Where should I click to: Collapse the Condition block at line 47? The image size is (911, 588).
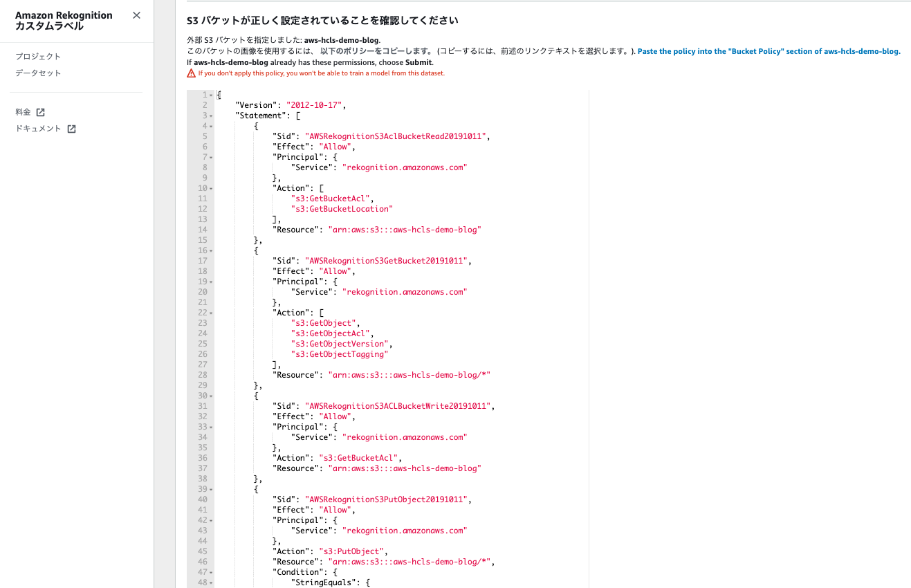(x=211, y=572)
